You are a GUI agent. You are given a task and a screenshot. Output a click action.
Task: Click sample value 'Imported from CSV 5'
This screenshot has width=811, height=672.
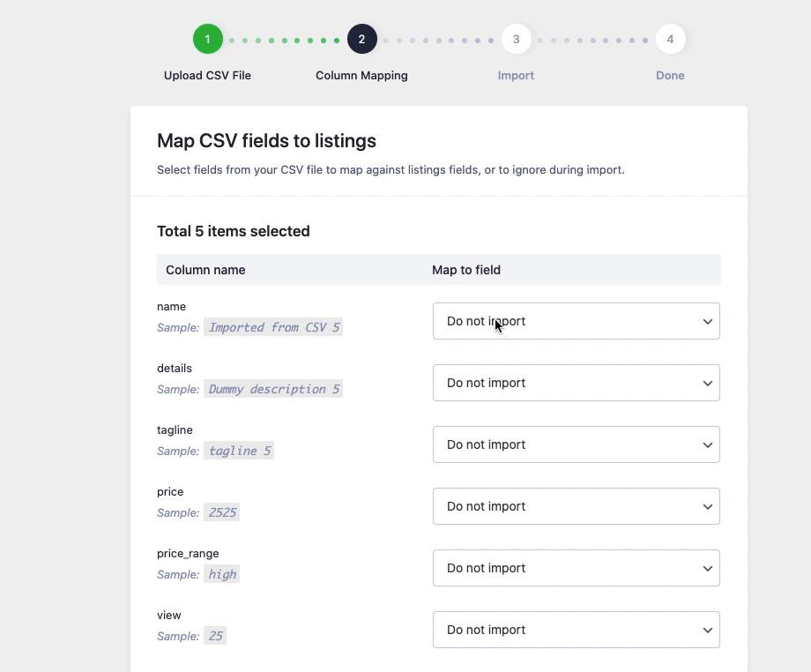point(273,327)
